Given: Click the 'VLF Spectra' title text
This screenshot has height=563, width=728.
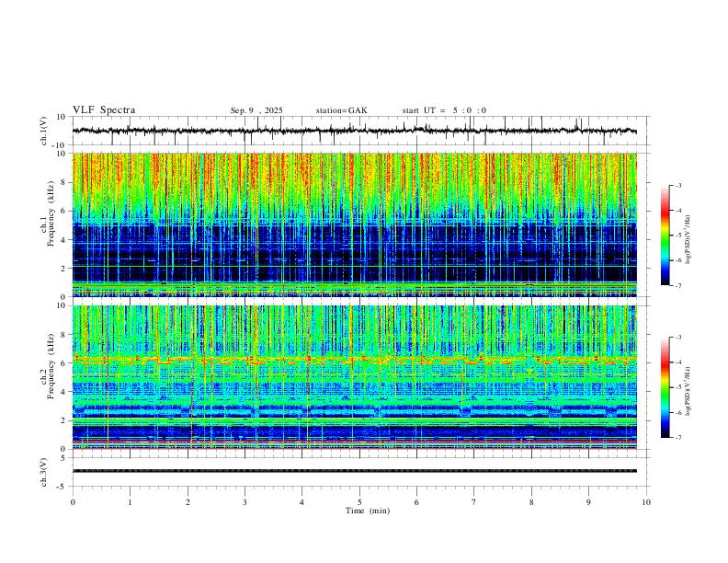Looking at the screenshot, I should click(104, 110).
